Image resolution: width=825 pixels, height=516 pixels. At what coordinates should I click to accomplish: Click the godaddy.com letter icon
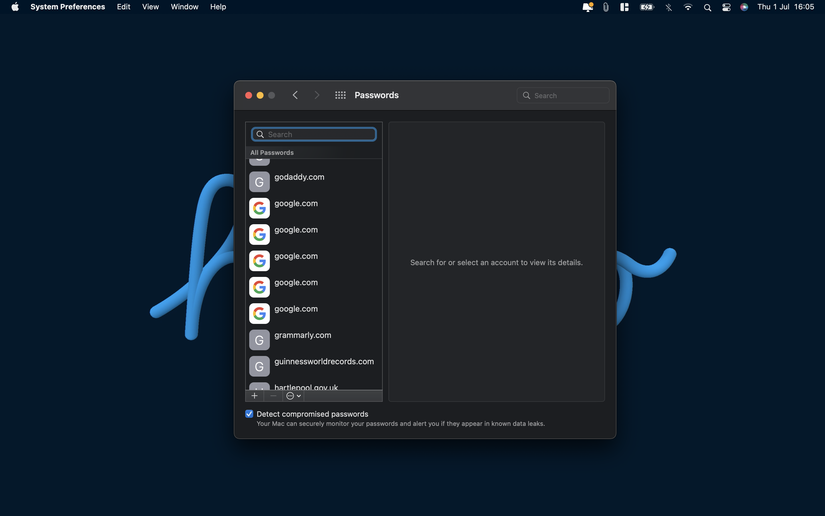tap(259, 182)
